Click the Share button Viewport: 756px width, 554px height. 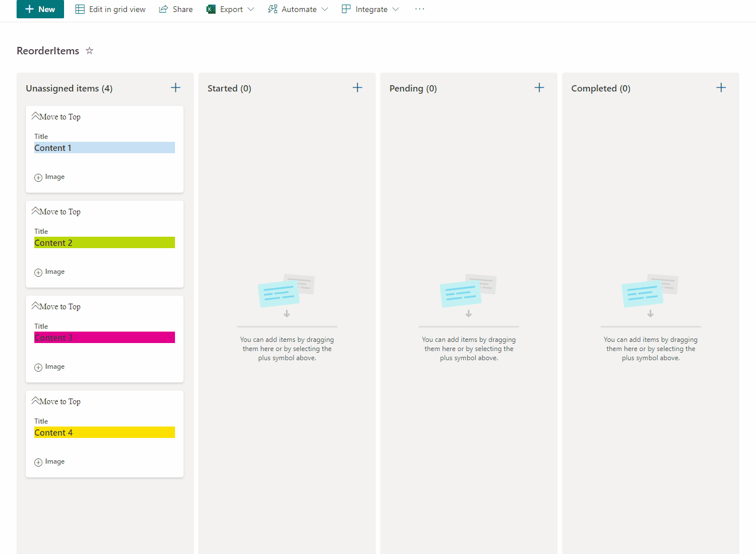(176, 9)
